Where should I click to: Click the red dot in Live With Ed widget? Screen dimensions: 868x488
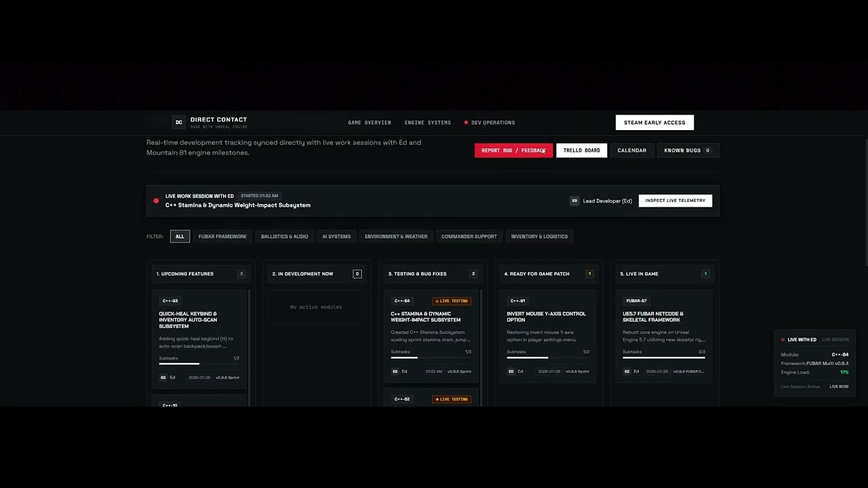click(x=783, y=340)
